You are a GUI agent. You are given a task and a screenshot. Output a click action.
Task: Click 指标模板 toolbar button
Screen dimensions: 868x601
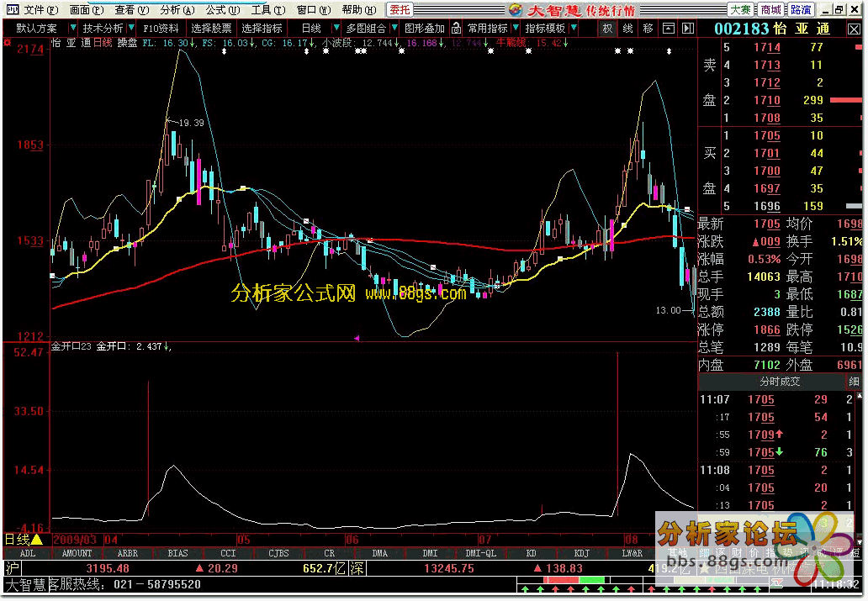[545, 29]
